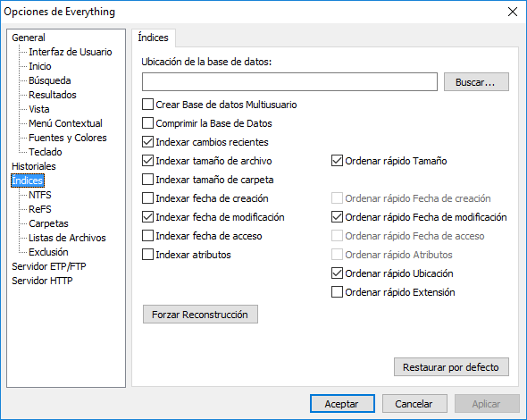527x420 pixels.
Task: Open Resultados settings page
Action: click(x=53, y=95)
